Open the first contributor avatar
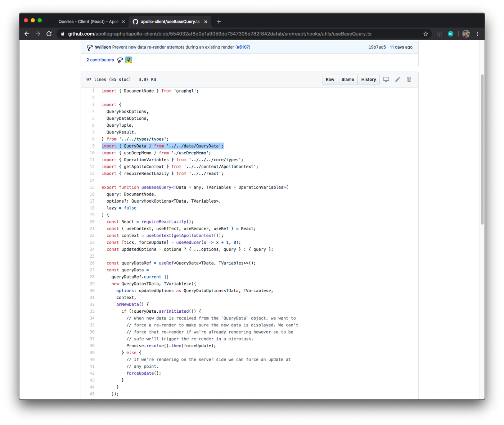The height and width of the screenshot is (425, 504). (120, 60)
